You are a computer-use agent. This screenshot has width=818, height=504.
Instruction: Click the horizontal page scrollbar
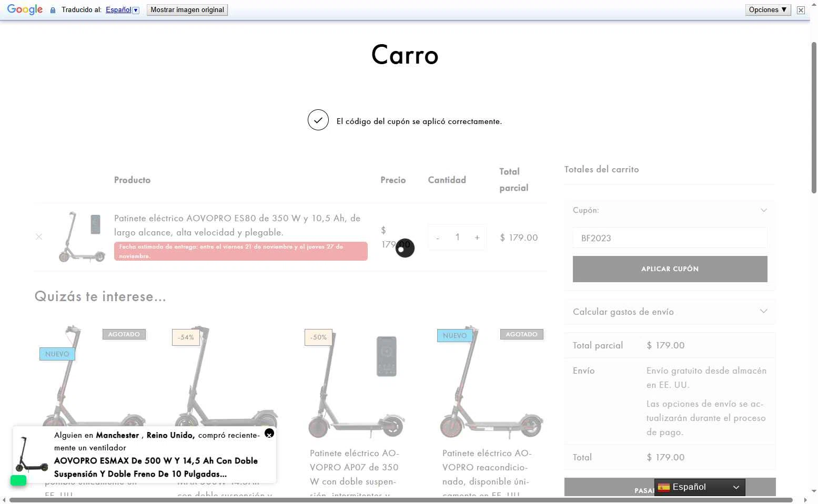coord(401,500)
